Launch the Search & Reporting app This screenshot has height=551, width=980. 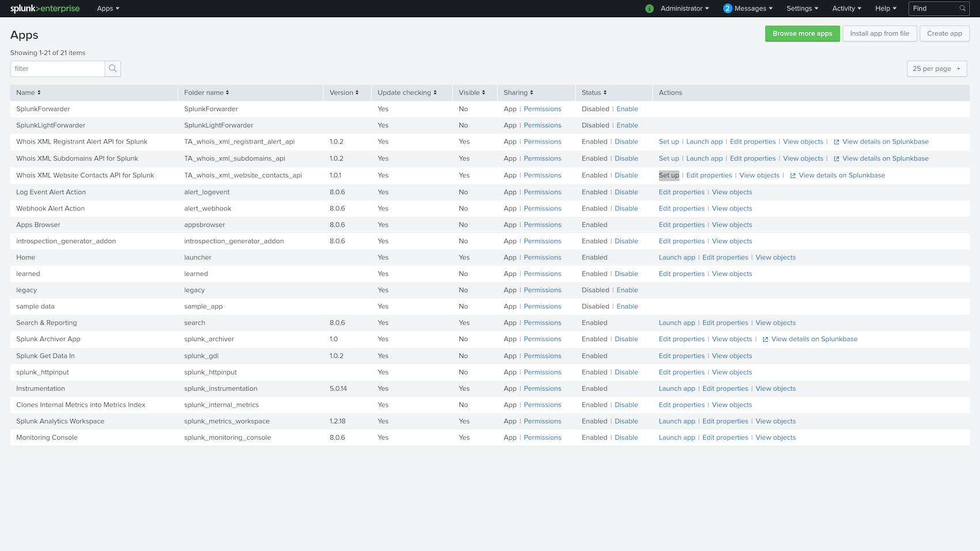click(x=677, y=323)
